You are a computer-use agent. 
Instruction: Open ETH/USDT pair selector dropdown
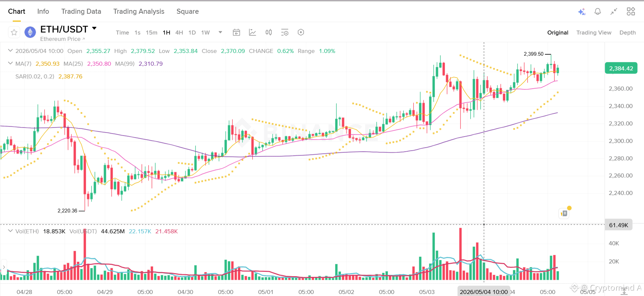click(94, 28)
